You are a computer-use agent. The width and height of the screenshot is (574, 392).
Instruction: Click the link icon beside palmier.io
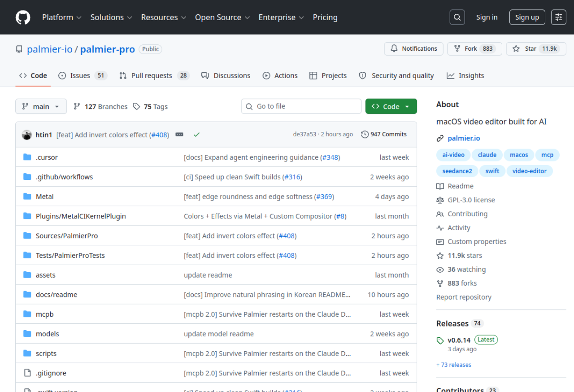click(440, 139)
